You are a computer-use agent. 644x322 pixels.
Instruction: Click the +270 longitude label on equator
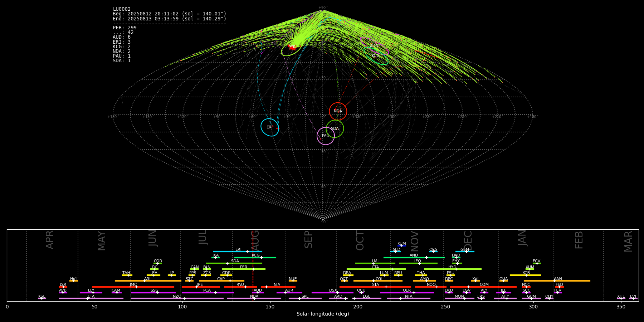427,117
